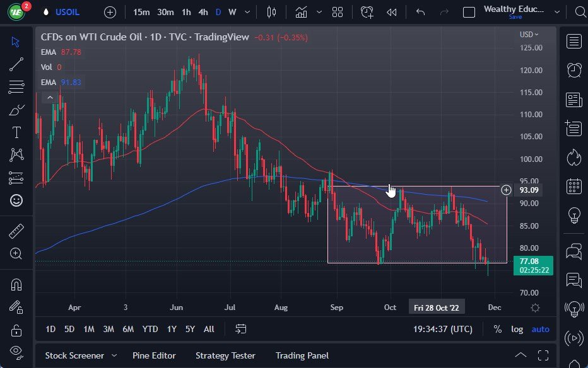
Task: Select the trend line drawing tool
Action: (16, 64)
